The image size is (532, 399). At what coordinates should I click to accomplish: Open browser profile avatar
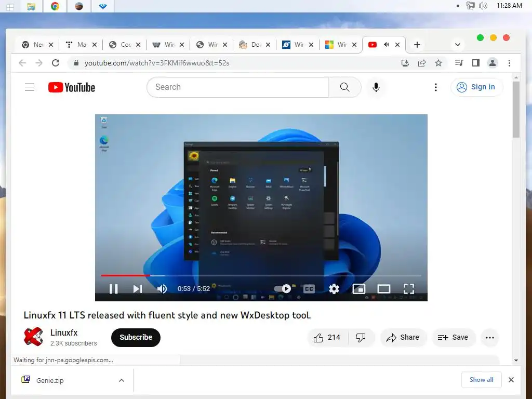493,63
